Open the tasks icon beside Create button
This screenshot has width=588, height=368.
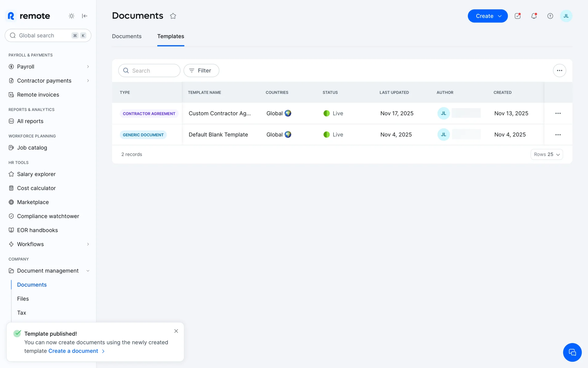(518, 16)
